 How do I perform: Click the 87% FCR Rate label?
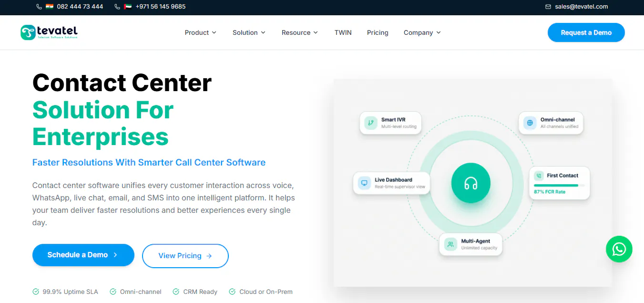(x=550, y=192)
